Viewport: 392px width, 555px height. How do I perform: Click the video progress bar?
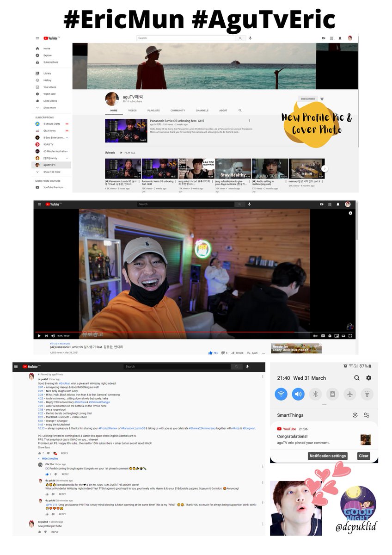pyautogui.click(x=194, y=332)
